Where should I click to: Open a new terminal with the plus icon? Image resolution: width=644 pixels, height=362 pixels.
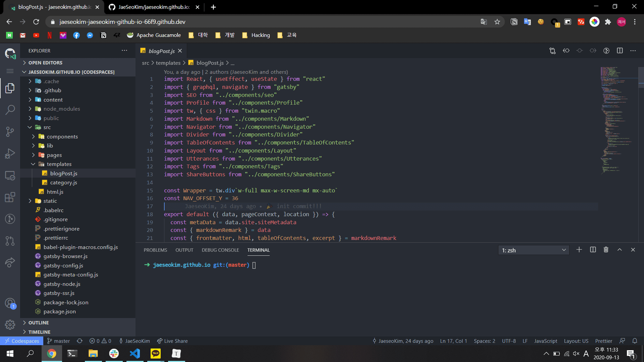click(x=579, y=249)
